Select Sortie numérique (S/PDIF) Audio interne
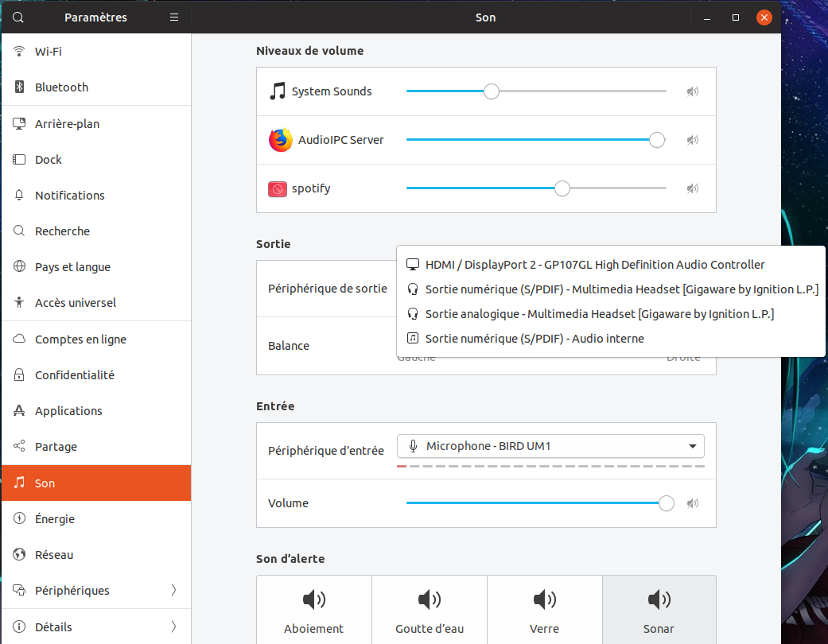The width and height of the screenshot is (828, 644). point(534,339)
